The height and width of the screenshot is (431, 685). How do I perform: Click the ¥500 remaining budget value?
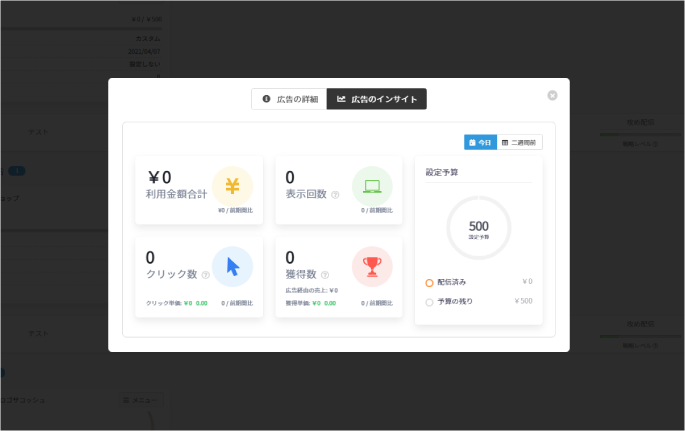(523, 301)
